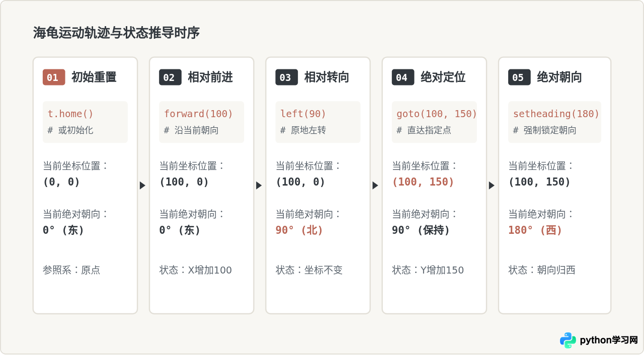The width and height of the screenshot is (644, 355).
Task: Click the 03 step badge
Action: tap(286, 77)
